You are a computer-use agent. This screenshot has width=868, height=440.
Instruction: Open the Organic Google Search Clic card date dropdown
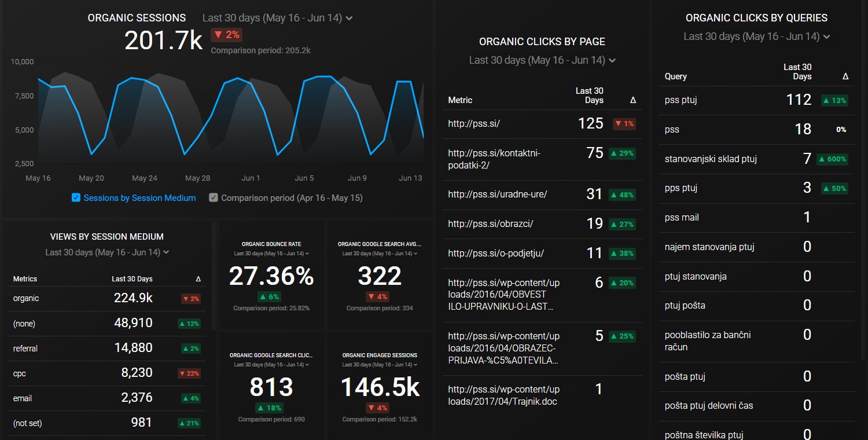[271, 365]
